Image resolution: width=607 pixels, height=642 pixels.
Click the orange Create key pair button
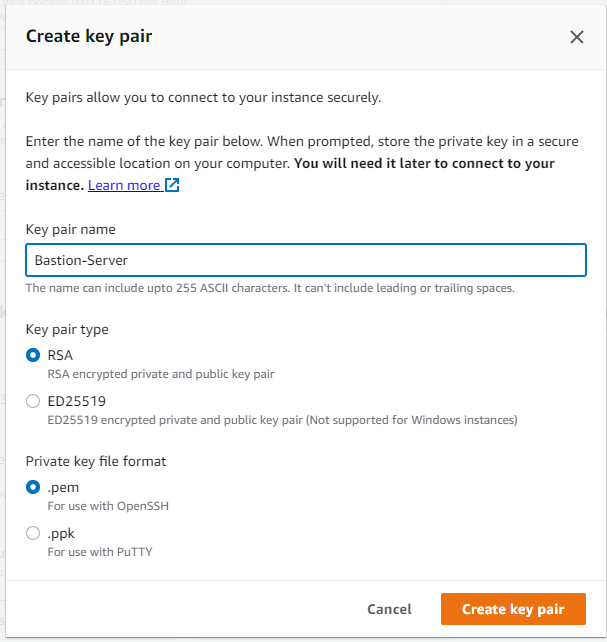pyautogui.click(x=513, y=609)
